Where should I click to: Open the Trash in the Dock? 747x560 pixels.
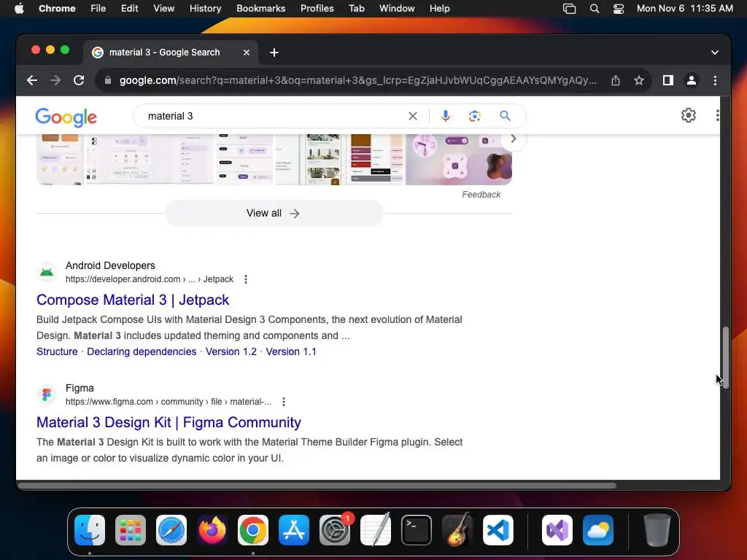point(657,530)
